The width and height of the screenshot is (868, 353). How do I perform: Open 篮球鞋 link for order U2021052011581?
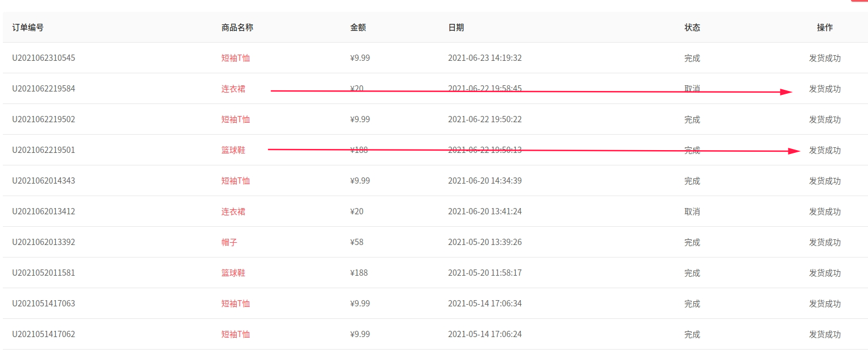click(x=233, y=273)
